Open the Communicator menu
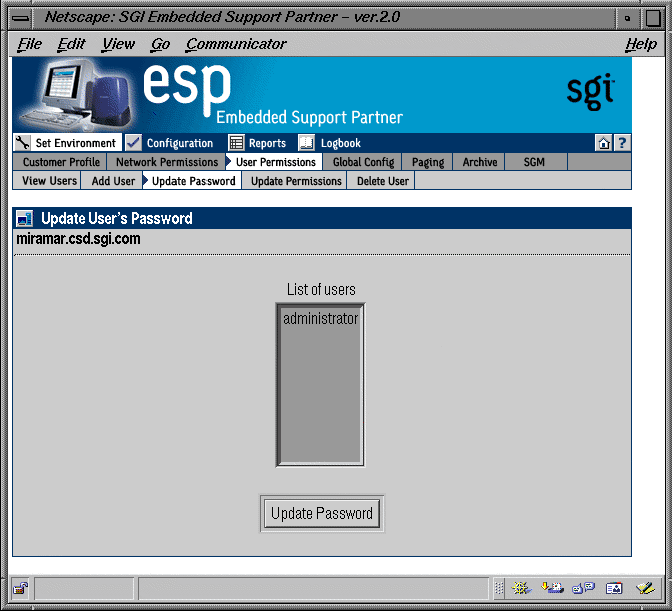 coord(236,44)
